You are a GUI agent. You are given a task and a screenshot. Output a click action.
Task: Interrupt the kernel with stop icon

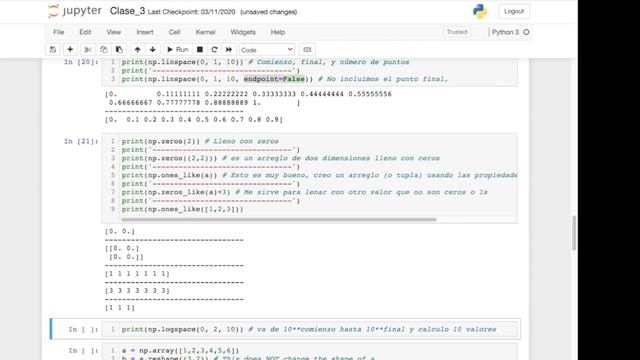pyautogui.click(x=200, y=50)
